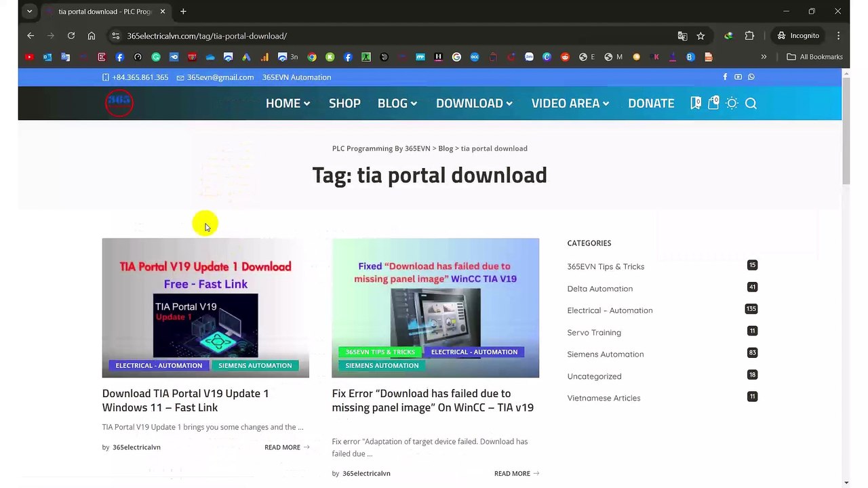Show hidden bookmarks with double chevron
Image resolution: width=868 pixels, height=488 pixels.
click(x=764, y=57)
